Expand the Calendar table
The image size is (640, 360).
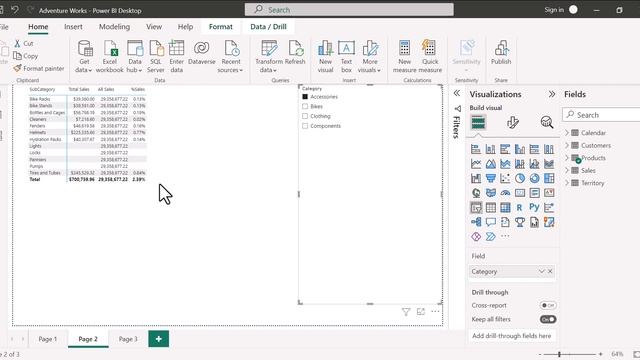567,133
